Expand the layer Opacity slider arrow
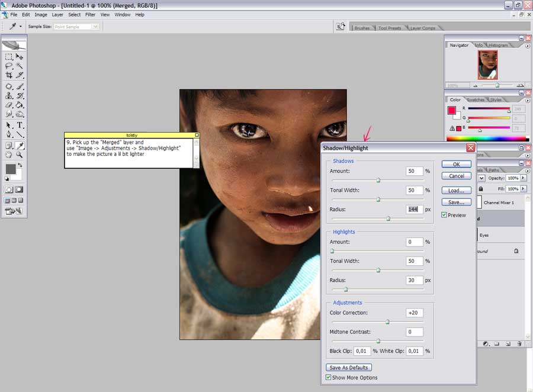 [x=524, y=178]
